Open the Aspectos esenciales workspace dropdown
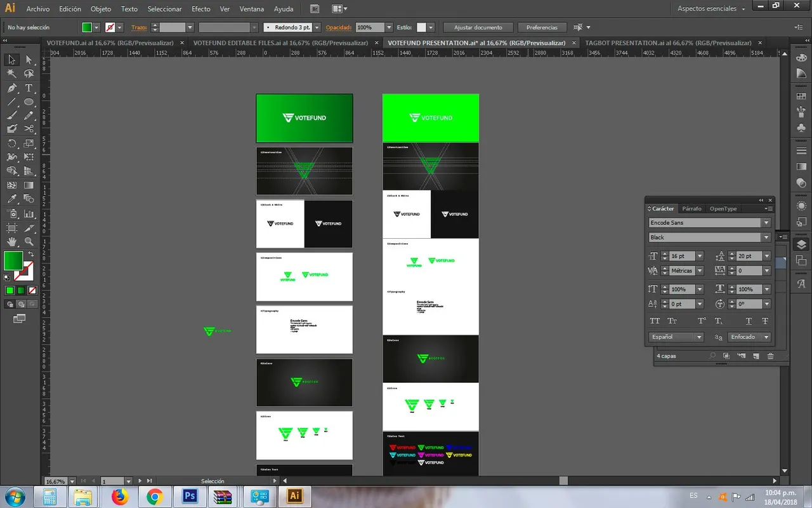 [710, 9]
